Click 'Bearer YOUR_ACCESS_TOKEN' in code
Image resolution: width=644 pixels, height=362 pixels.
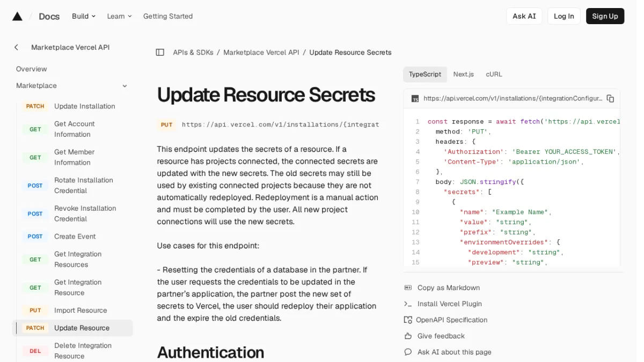pyautogui.click(x=563, y=152)
